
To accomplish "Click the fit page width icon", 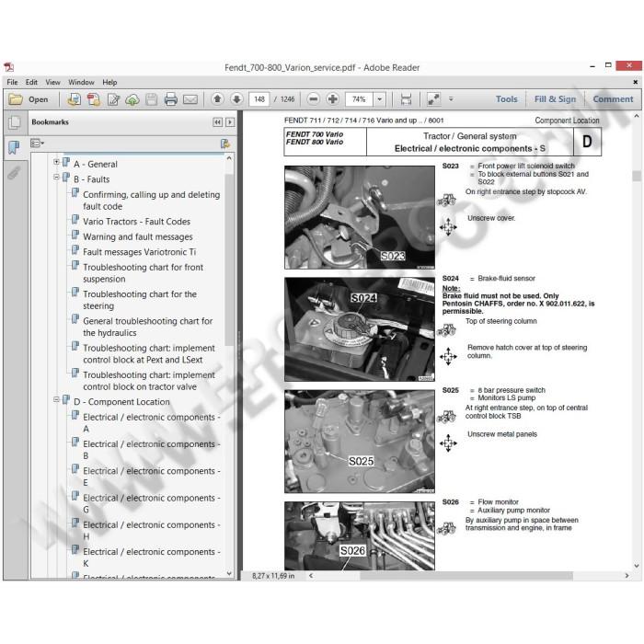I will point(406,99).
